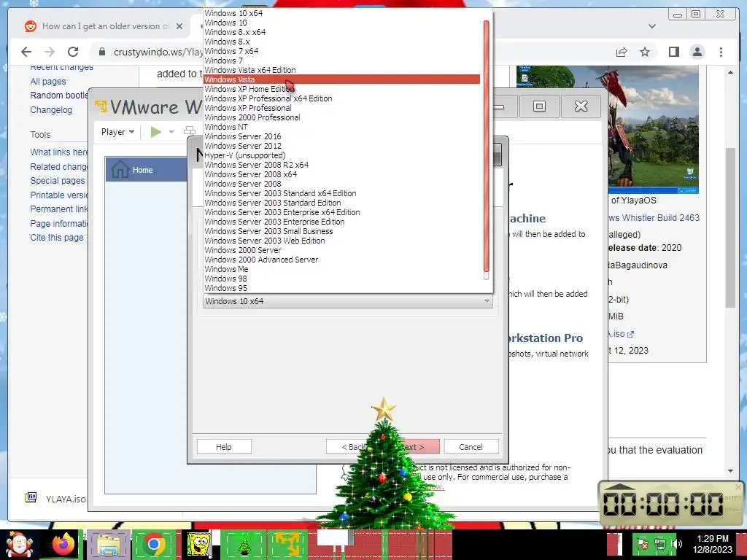Open the Chrome three-dot menu

click(721, 52)
